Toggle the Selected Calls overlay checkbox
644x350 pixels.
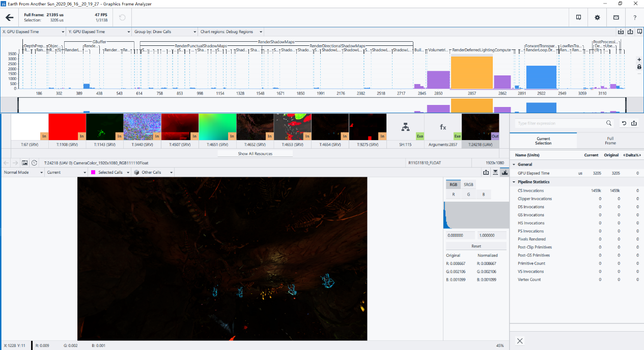click(110, 172)
